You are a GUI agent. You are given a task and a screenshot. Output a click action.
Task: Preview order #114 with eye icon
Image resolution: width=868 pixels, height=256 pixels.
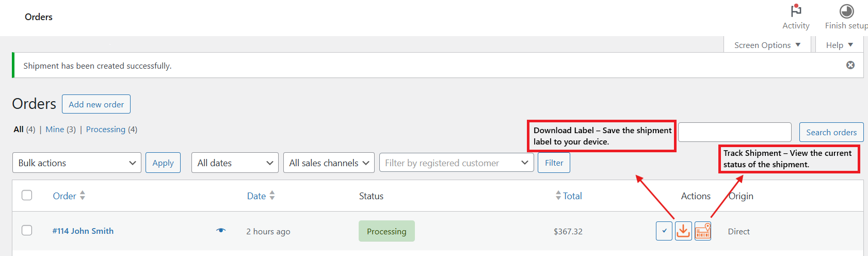click(x=221, y=230)
